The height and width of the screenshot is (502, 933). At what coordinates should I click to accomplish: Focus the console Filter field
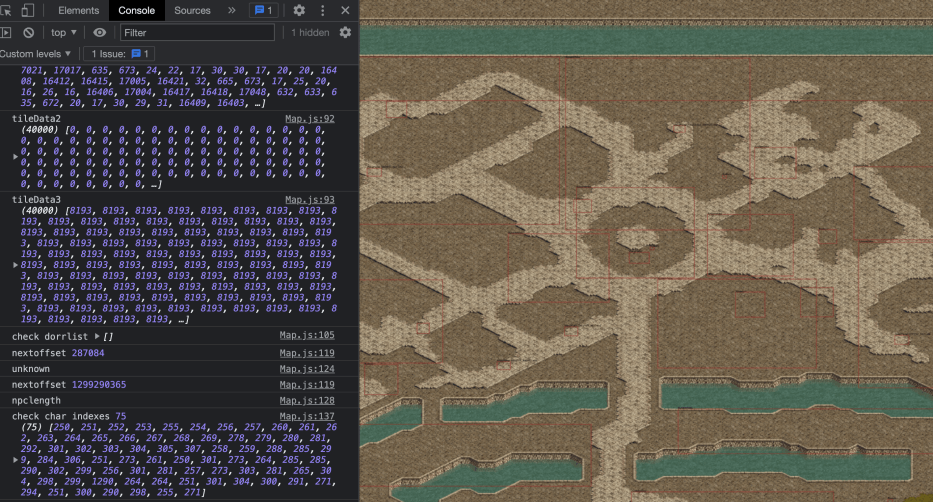point(198,33)
